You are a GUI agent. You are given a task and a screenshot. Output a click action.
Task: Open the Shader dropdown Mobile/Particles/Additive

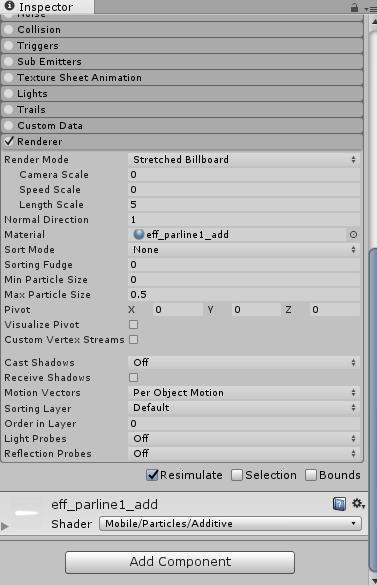(230, 523)
